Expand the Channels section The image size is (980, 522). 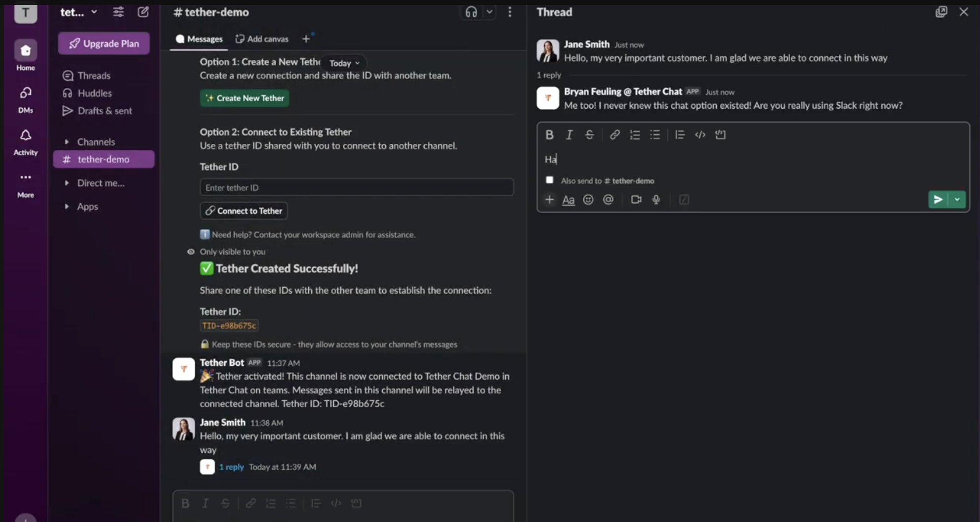tap(96, 141)
